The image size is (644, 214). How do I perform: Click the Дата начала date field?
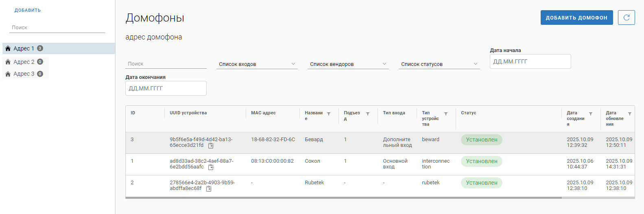pos(530,61)
